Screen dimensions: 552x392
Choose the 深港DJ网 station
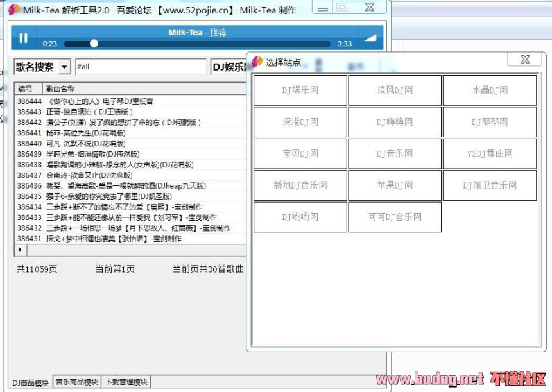(x=300, y=122)
